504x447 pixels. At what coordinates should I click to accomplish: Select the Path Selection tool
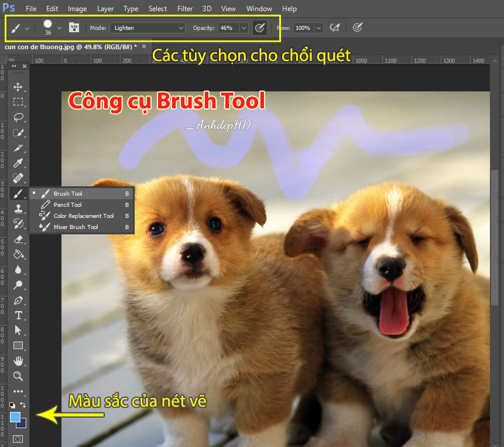(x=18, y=330)
